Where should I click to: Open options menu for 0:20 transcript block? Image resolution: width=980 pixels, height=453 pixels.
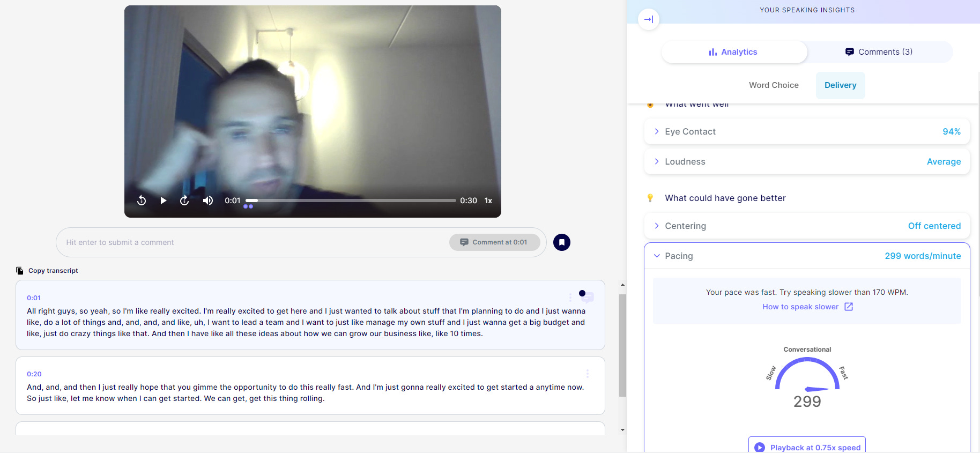(588, 374)
